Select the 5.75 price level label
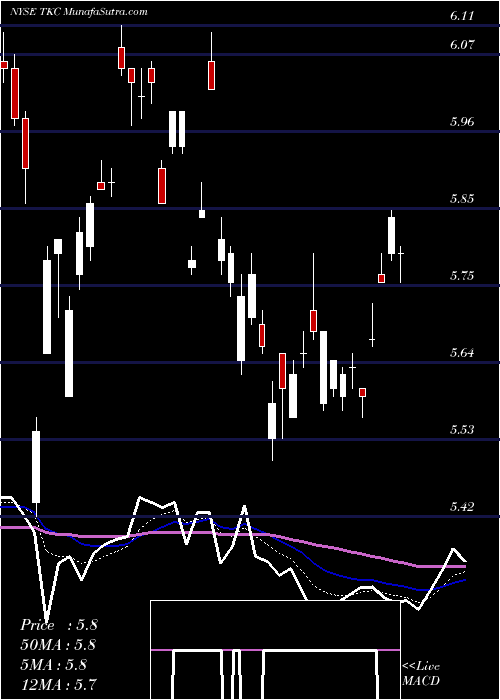This screenshot has width=500, height=700. 462,275
